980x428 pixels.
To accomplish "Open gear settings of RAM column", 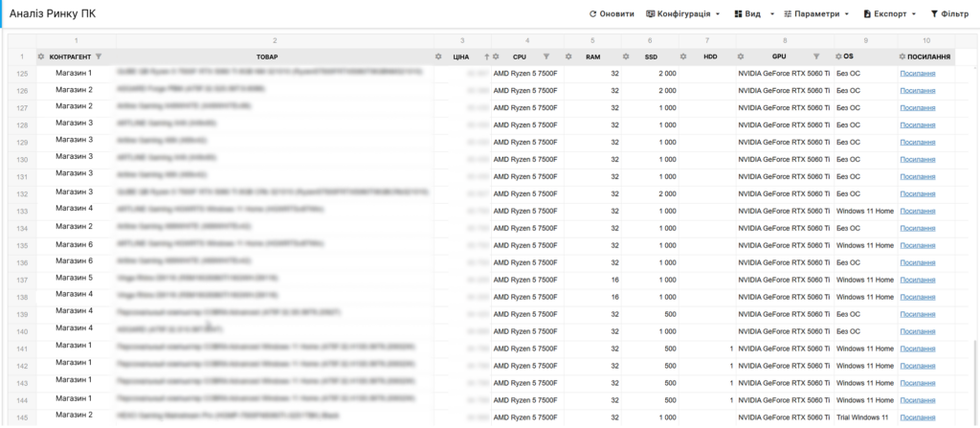I will click(568, 56).
